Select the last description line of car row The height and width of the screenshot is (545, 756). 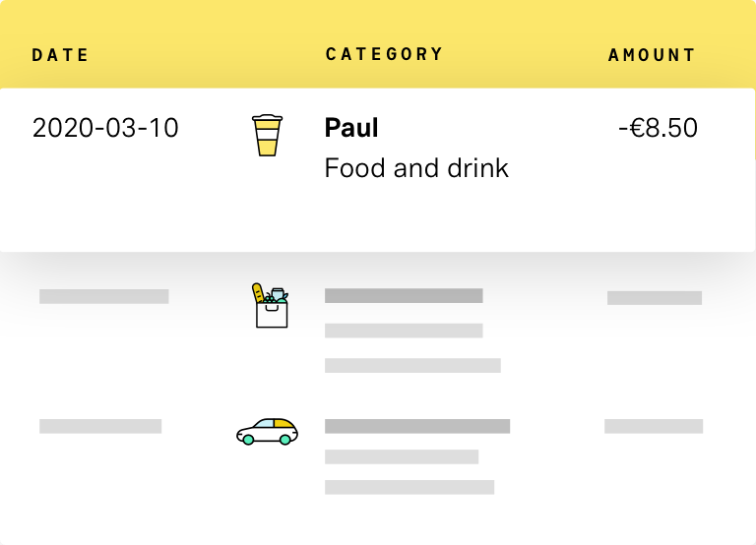point(409,487)
